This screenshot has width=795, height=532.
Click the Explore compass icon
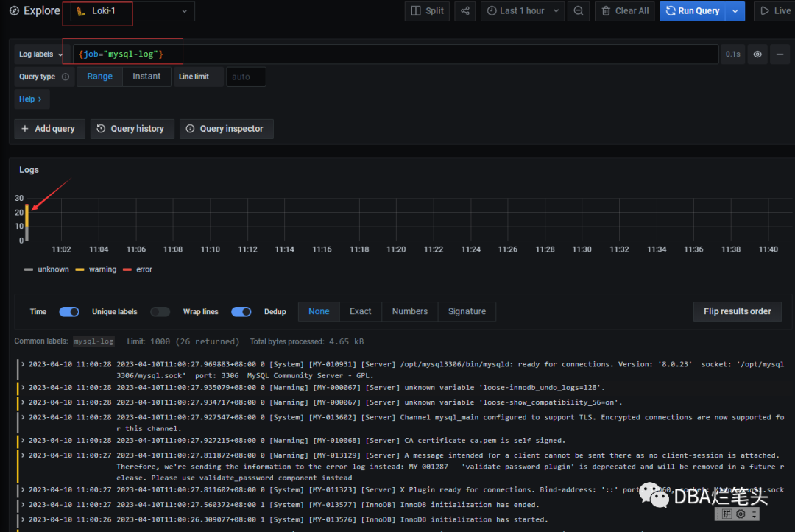(14, 10)
